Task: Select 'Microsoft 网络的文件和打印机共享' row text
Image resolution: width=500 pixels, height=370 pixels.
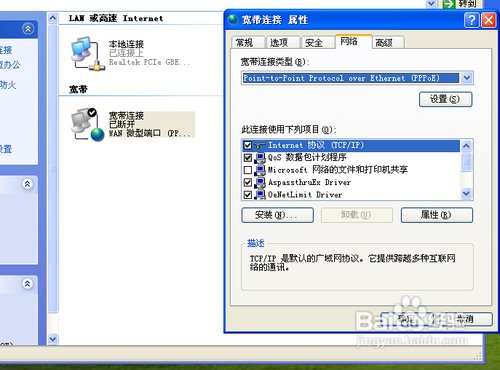Action: coord(338,170)
